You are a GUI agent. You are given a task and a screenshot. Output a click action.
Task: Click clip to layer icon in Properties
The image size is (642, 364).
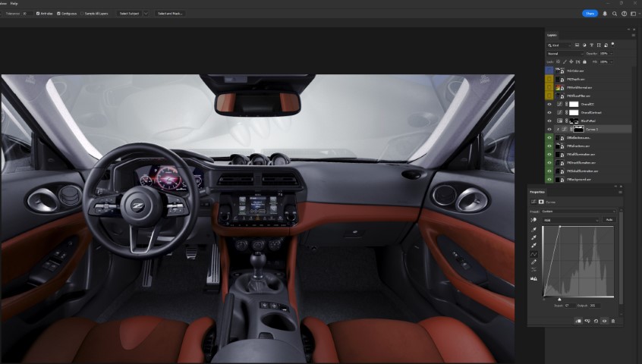(578, 321)
